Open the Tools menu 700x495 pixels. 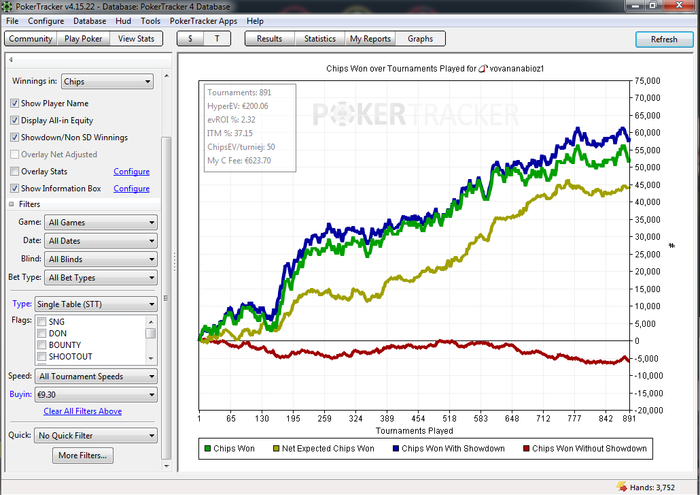point(150,21)
